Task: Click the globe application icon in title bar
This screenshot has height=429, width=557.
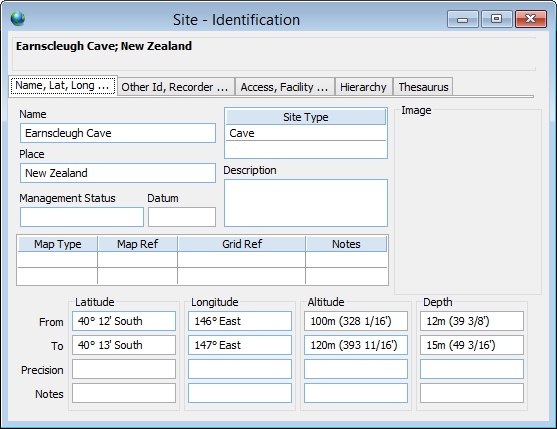Action: pos(18,19)
